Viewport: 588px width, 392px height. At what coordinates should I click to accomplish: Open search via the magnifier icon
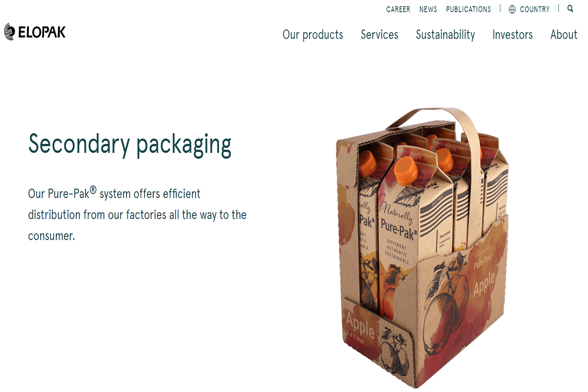pos(570,9)
